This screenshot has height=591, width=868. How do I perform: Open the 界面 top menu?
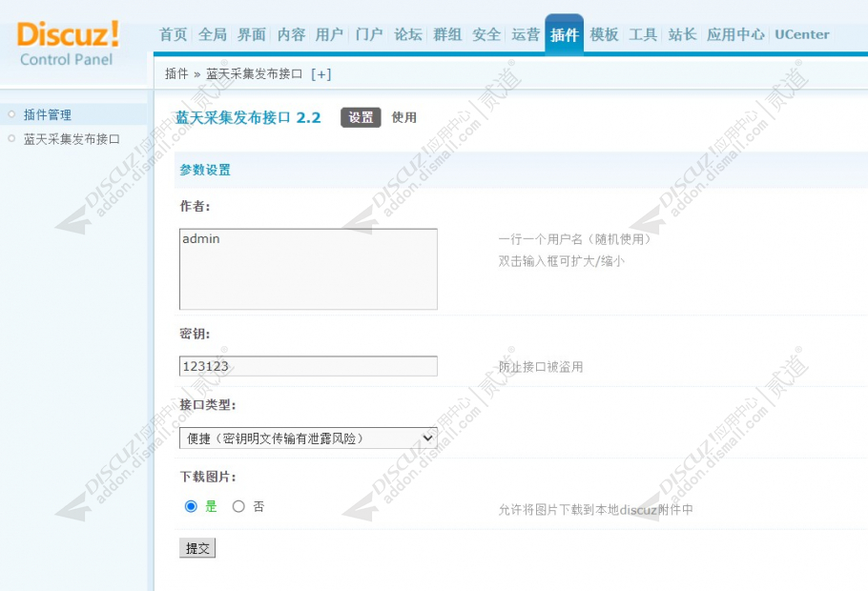(x=252, y=34)
